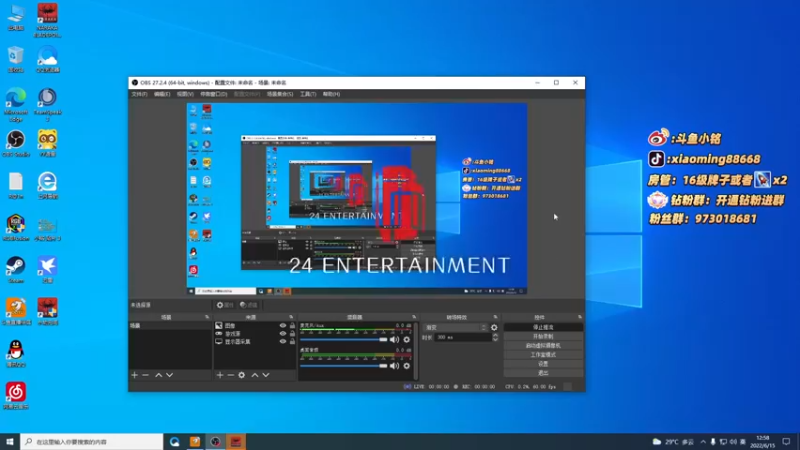
Task: Mute the microphone audio speaker icon
Action: coord(394,339)
